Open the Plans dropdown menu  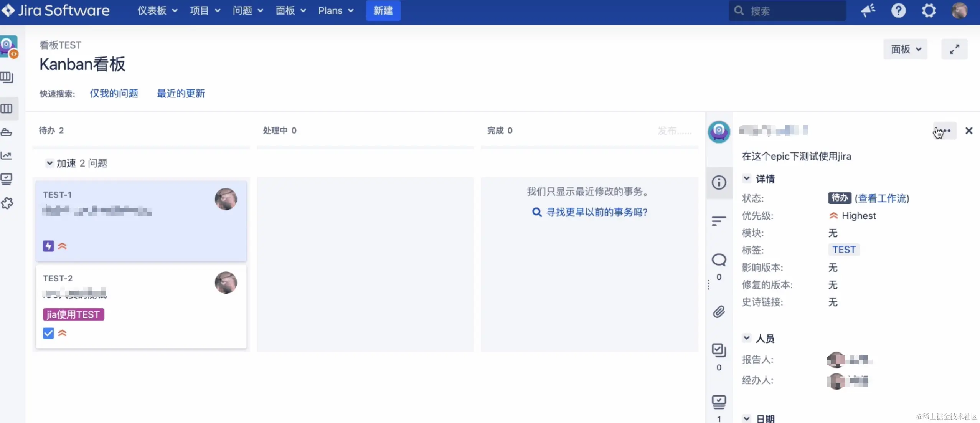[336, 11]
